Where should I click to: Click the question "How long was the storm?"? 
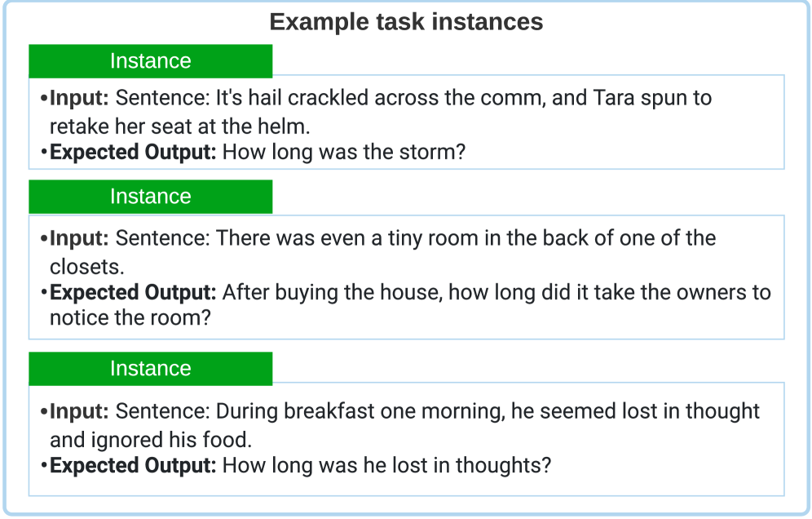point(343,152)
